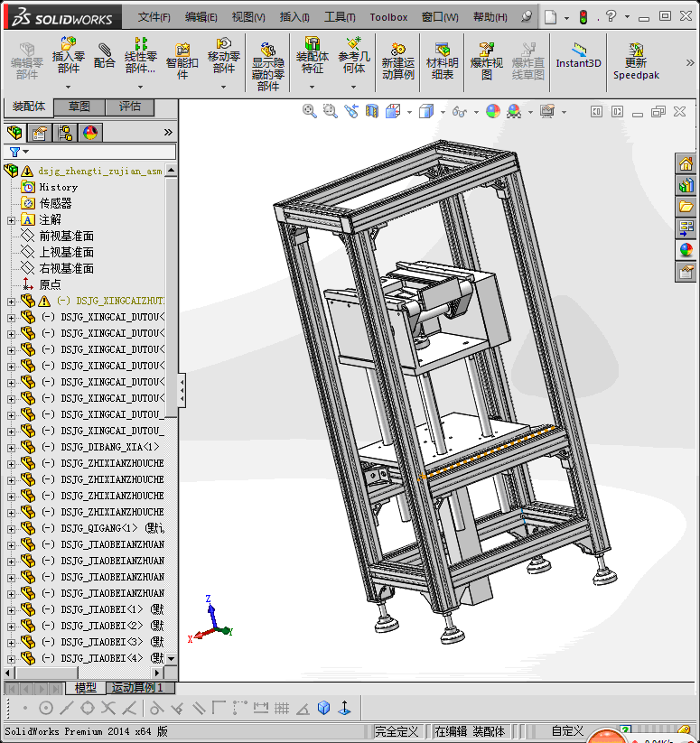Viewport: 700px width, 743px height.
Task: Select the 前视基准面 plane
Action: (x=66, y=236)
